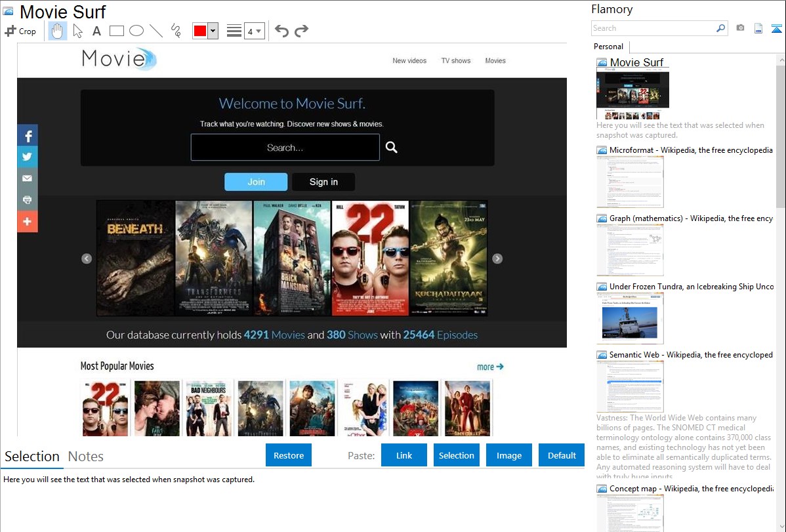Click the white search magnifier icon

(x=392, y=147)
